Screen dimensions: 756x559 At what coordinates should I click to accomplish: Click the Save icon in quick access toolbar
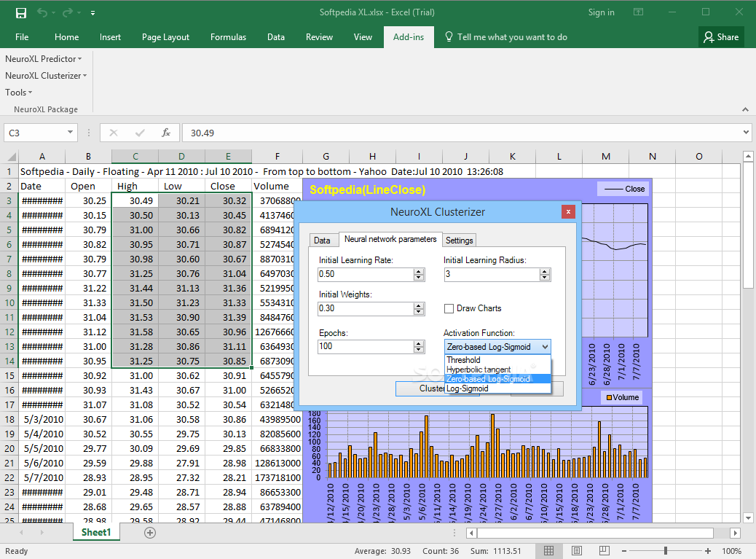tap(20, 13)
